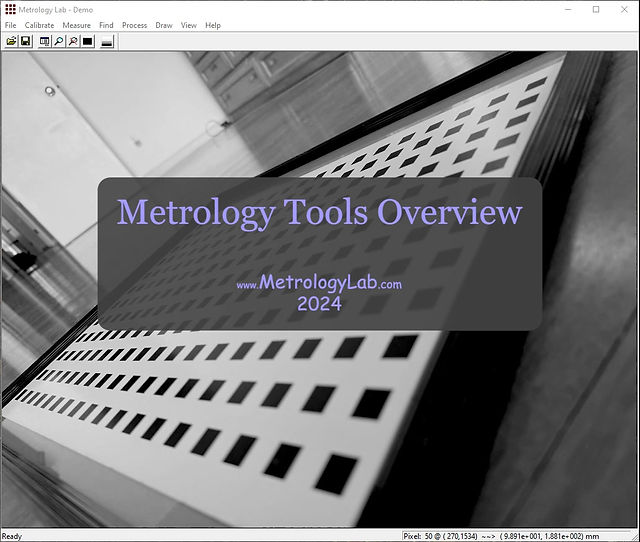The height and width of the screenshot is (542, 640).
Task: Click the magnifier zoom icon
Action: point(59,41)
